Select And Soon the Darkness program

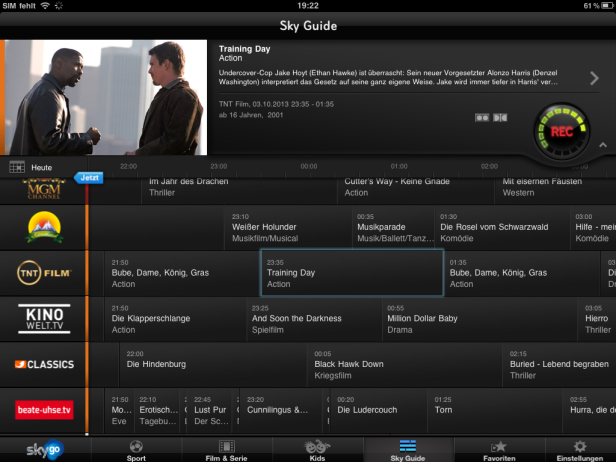314,319
